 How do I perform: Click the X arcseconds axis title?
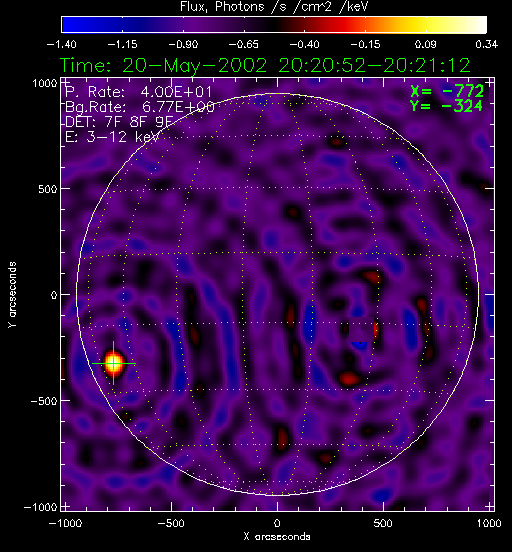[x=277, y=537]
